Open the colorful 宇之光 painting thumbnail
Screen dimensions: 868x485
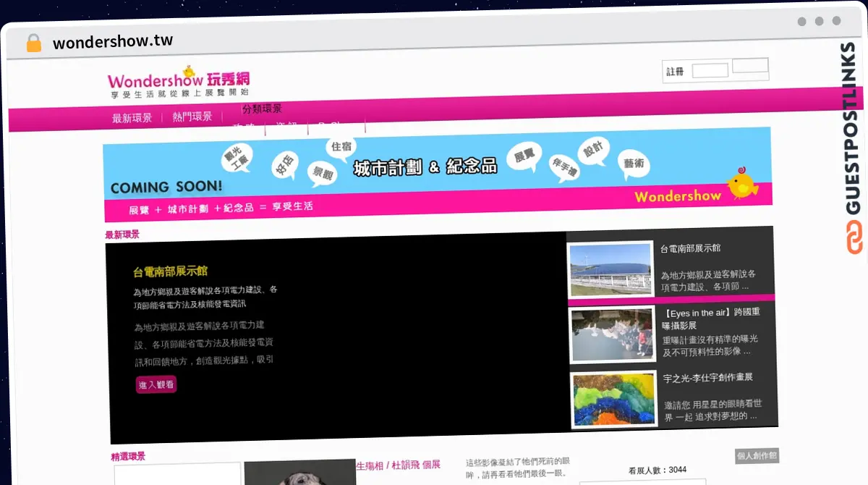(613, 399)
